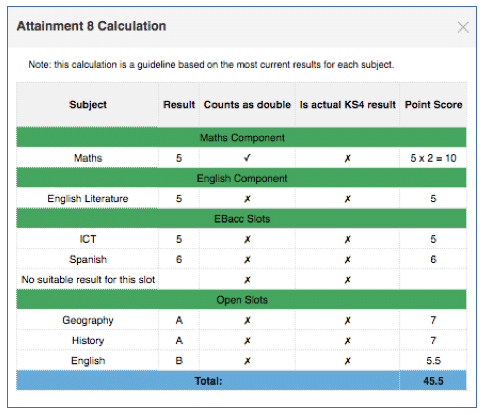Click English row counts as double cross
Viewport: 486px width, 415px height.
[x=247, y=361]
